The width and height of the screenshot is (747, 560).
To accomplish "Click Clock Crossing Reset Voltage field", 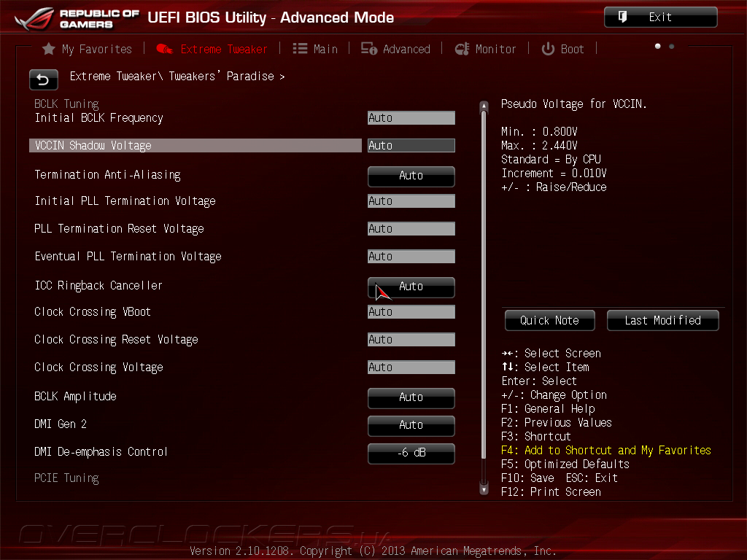I will click(411, 340).
